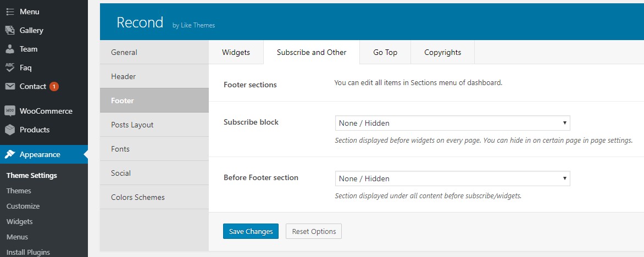This screenshot has width=644, height=257.
Task: Click the Faq ABC checkmark icon
Action: 10,68
